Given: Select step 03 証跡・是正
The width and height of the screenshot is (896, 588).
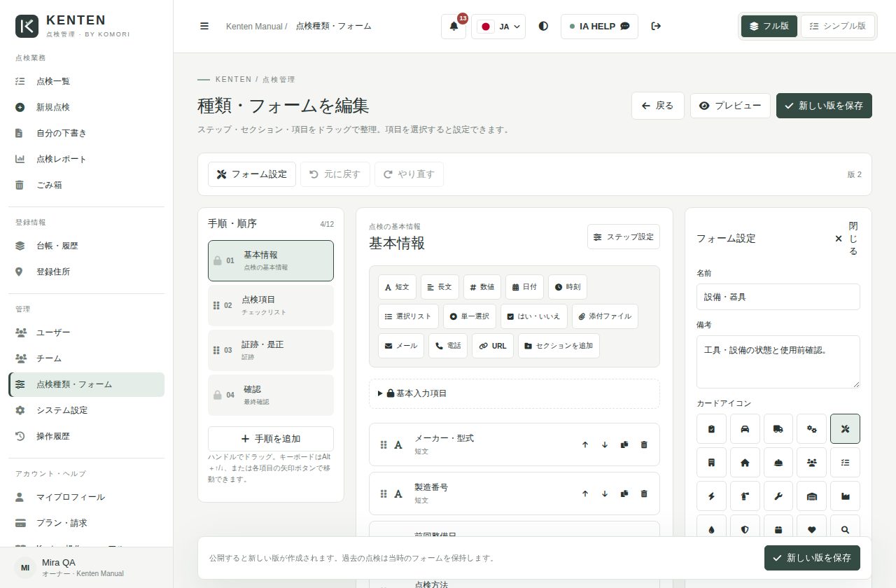Looking at the screenshot, I should click(271, 350).
